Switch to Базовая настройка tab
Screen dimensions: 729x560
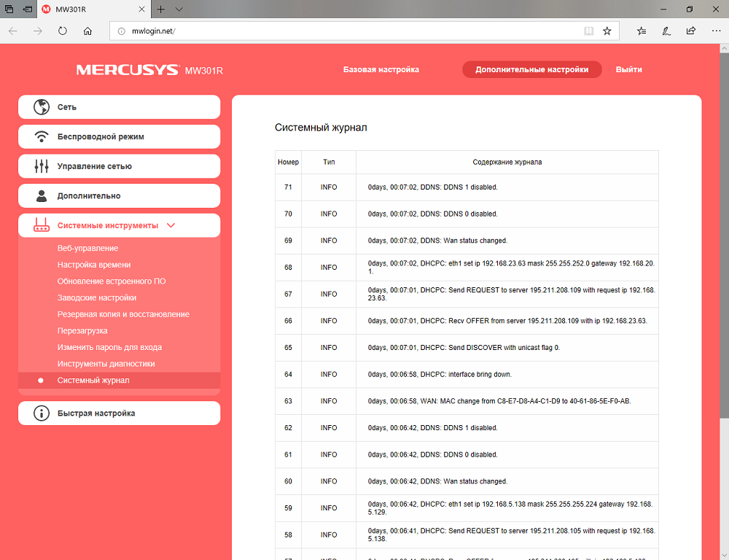(x=381, y=69)
